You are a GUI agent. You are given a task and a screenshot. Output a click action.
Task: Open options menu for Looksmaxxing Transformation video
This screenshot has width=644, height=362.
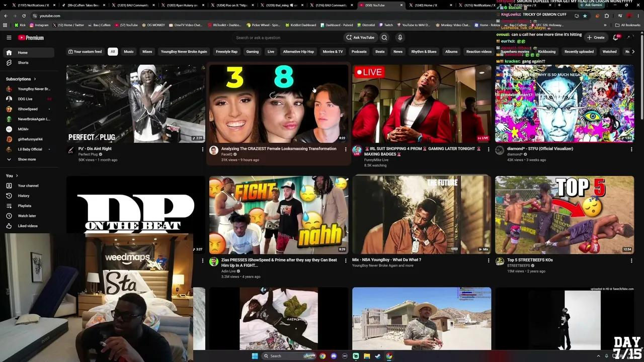point(346,149)
